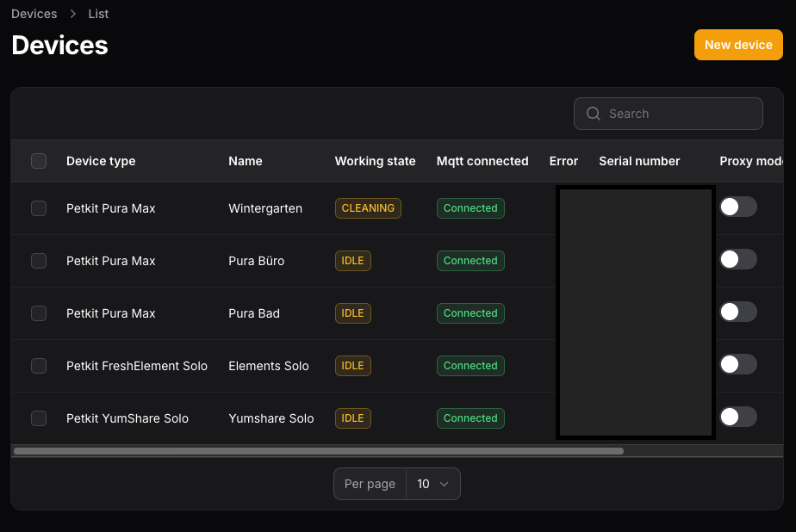Sort by Device type column header

pos(101,161)
